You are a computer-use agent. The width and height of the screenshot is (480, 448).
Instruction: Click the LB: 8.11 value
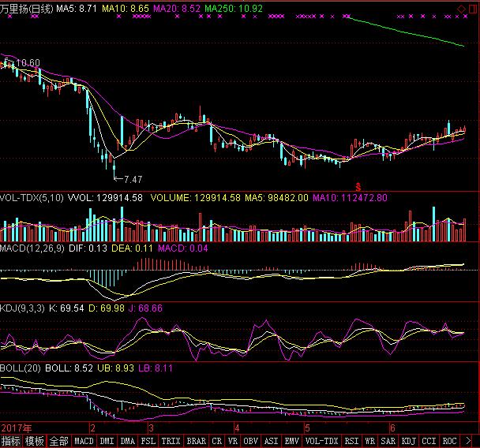point(156,368)
